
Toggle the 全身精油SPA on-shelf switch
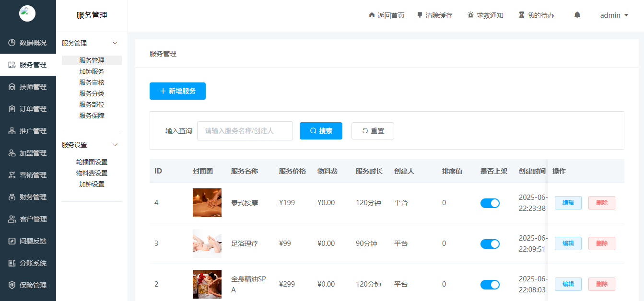coord(490,284)
